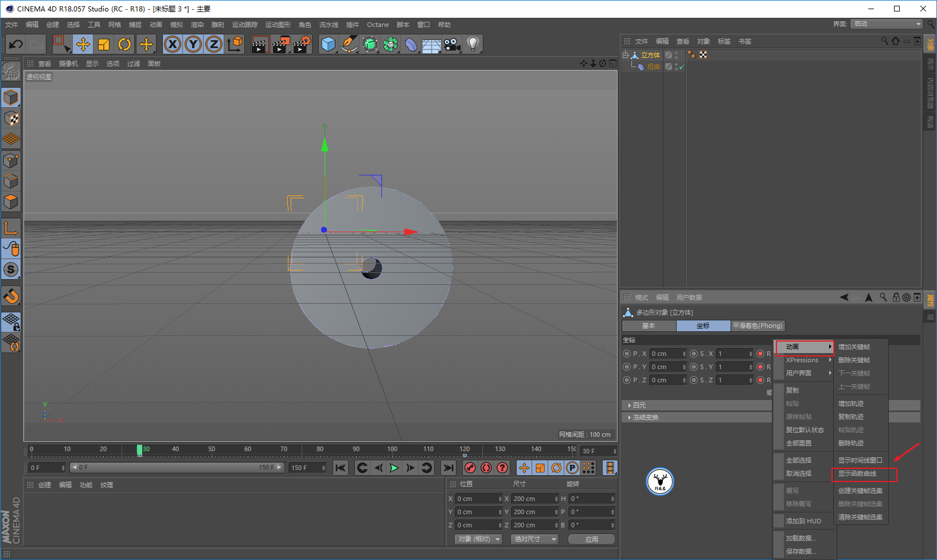The width and height of the screenshot is (937, 560).
Task: Toggle parameter keyframe recording
Action: pyautogui.click(x=572, y=468)
